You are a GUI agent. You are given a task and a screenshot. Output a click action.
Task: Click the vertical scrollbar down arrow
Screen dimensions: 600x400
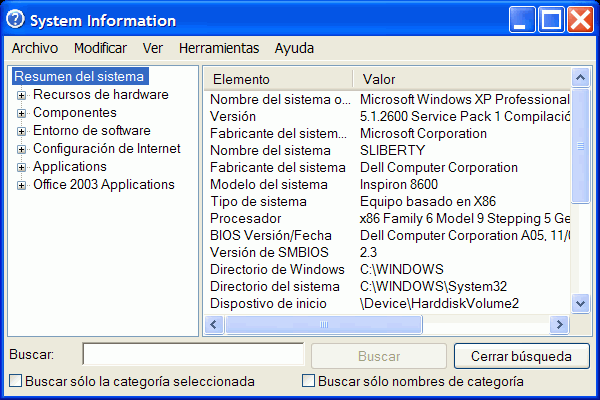point(580,304)
